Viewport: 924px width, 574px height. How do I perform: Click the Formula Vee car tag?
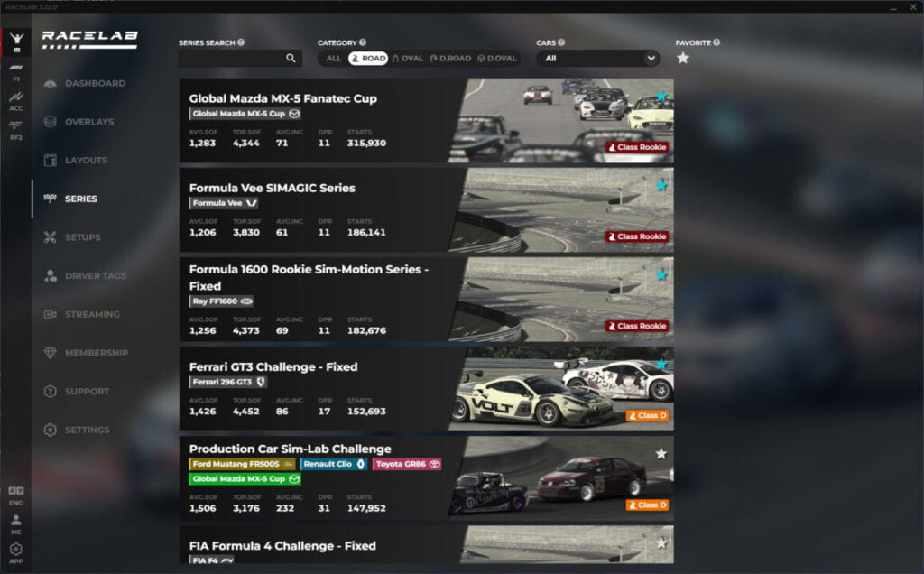(x=225, y=203)
